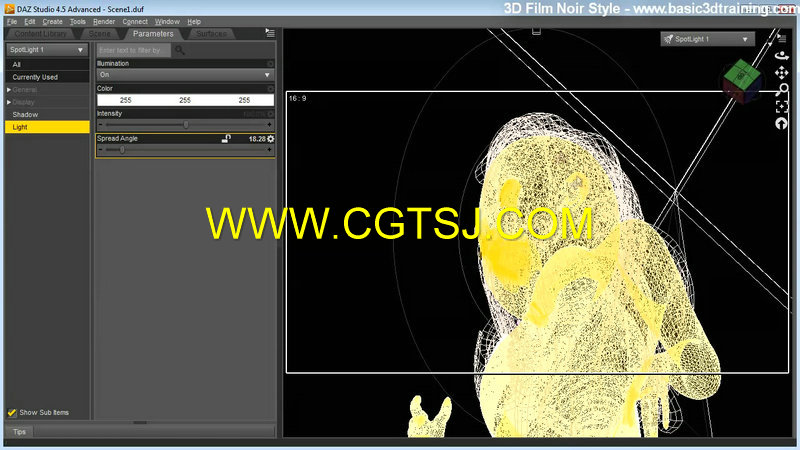Switch to the Content Library tab
Image resolution: width=800 pixels, height=450 pixels.
pos(40,34)
